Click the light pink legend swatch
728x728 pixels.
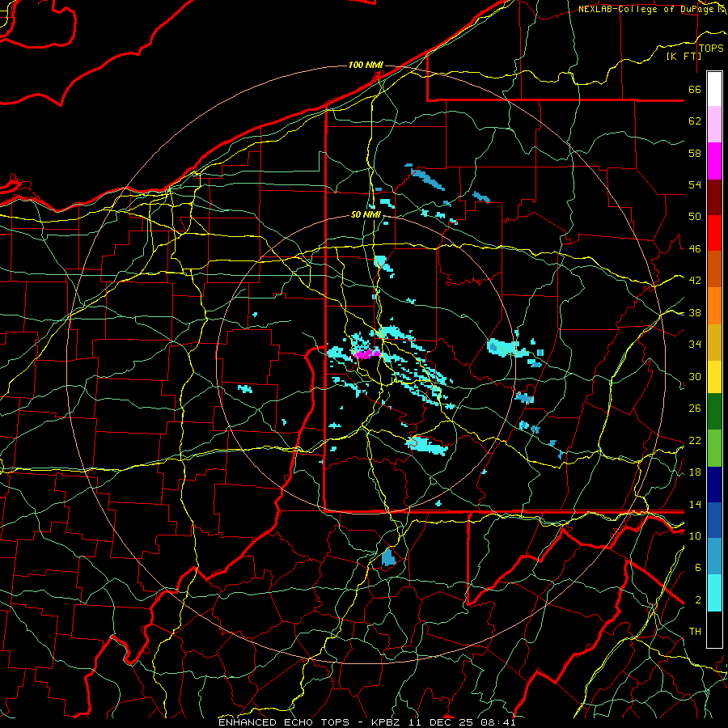tap(714, 125)
